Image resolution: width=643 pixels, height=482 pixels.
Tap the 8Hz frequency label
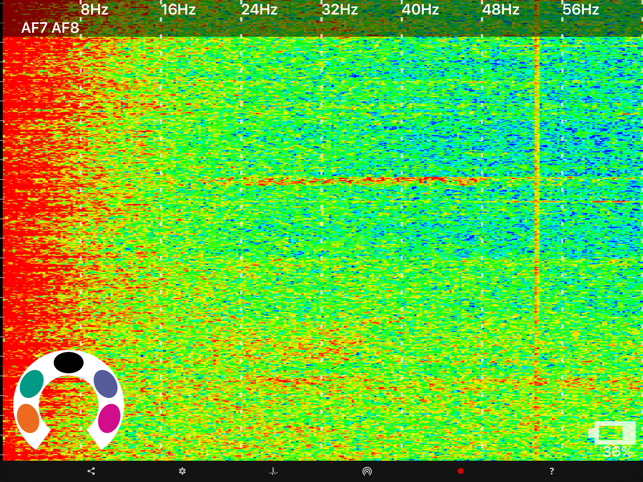94,9
